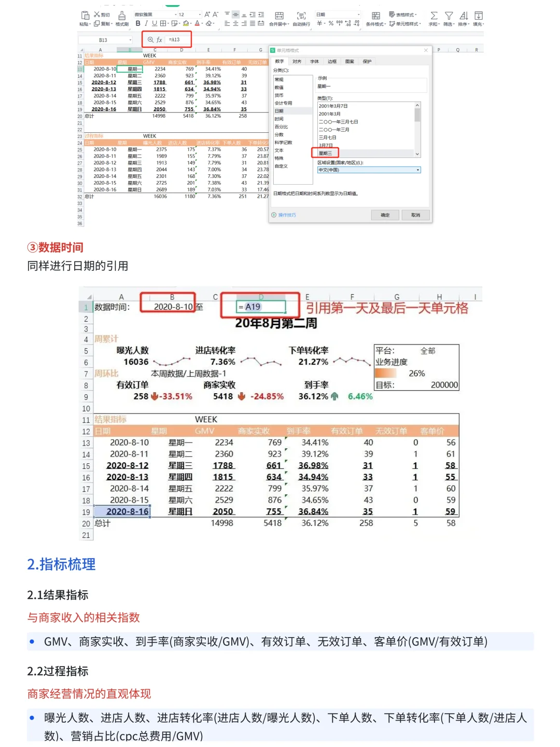Click the 确定 button in dialog
The image size is (560, 747).
[385, 215]
